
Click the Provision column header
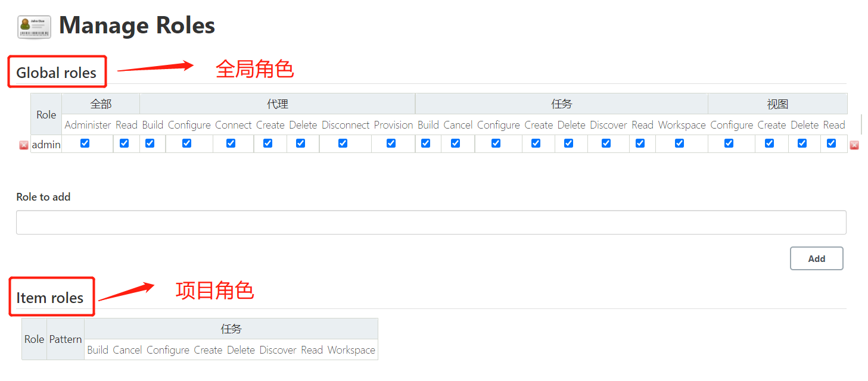click(x=393, y=125)
